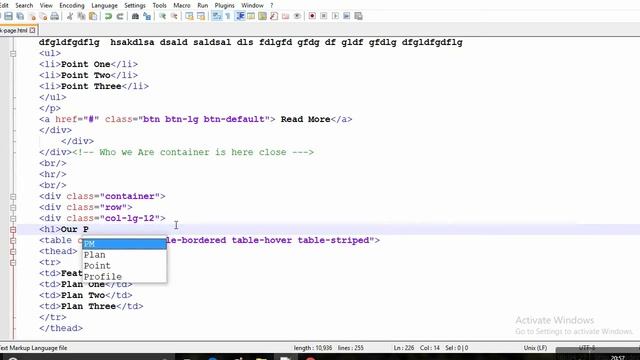Close the page.html tab with its X

click(32, 30)
